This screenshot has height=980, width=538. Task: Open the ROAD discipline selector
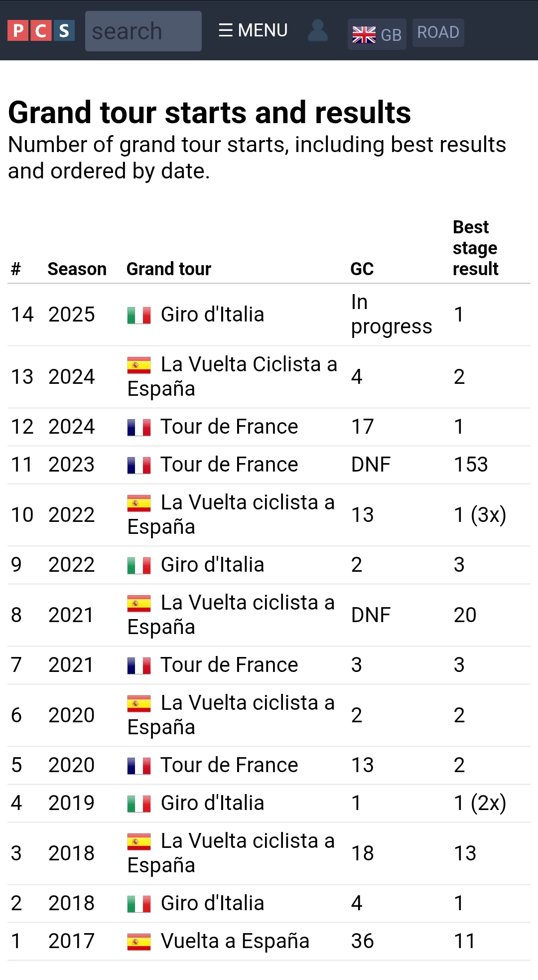tap(438, 32)
